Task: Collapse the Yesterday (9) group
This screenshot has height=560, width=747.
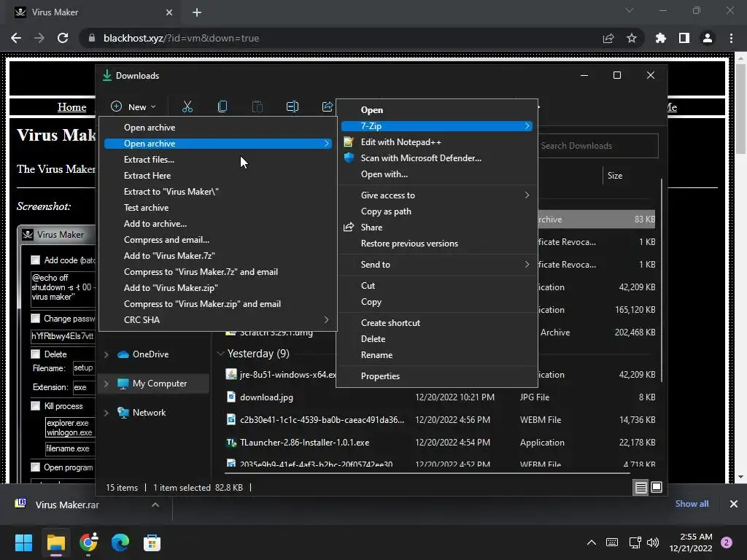Action: point(220,354)
